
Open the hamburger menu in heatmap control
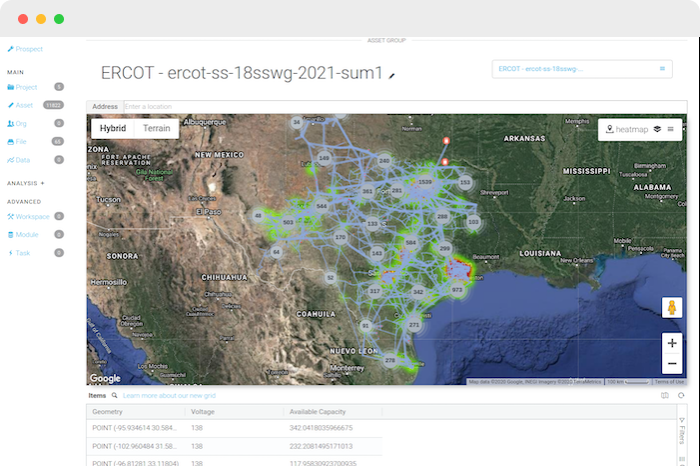pyautogui.click(x=671, y=129)
